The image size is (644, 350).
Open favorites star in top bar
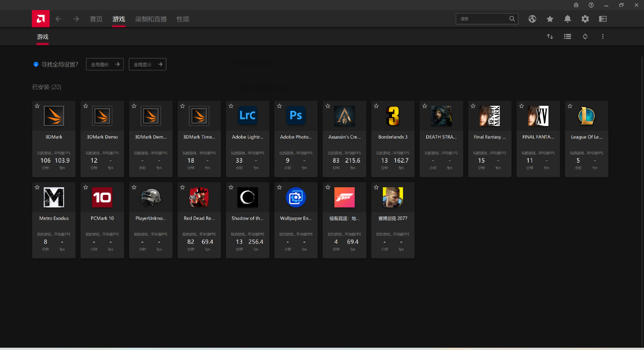(550, 19)
